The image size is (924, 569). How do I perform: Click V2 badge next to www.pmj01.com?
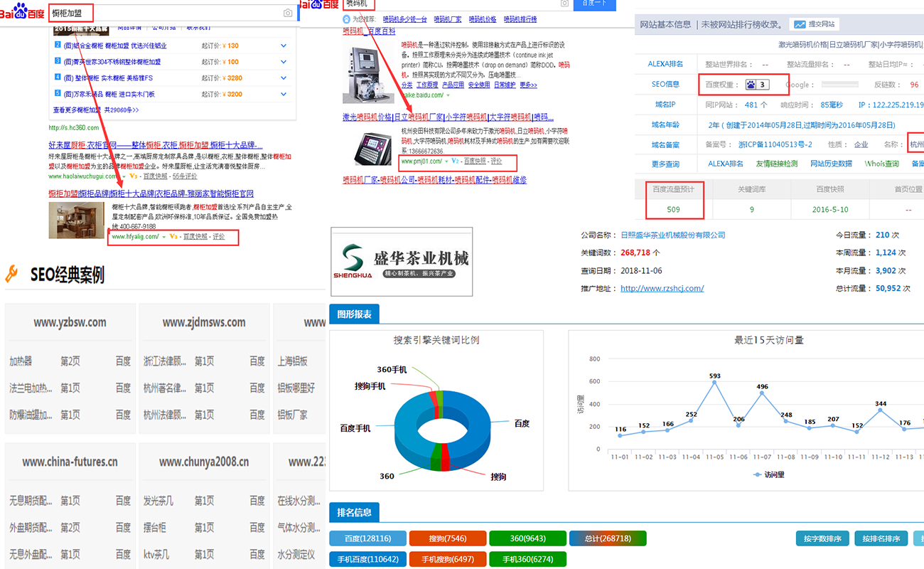[456, 161]
